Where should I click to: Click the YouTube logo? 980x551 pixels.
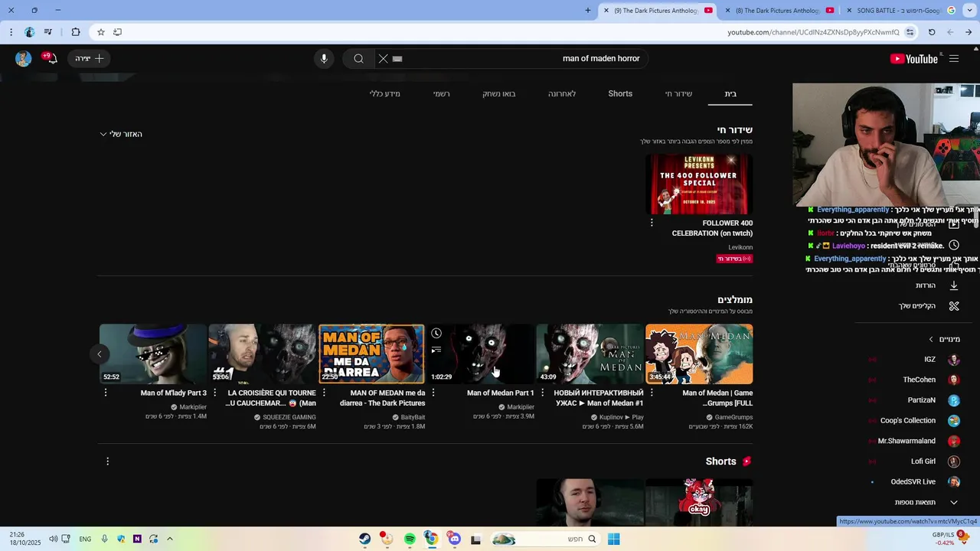coord(914,59)
